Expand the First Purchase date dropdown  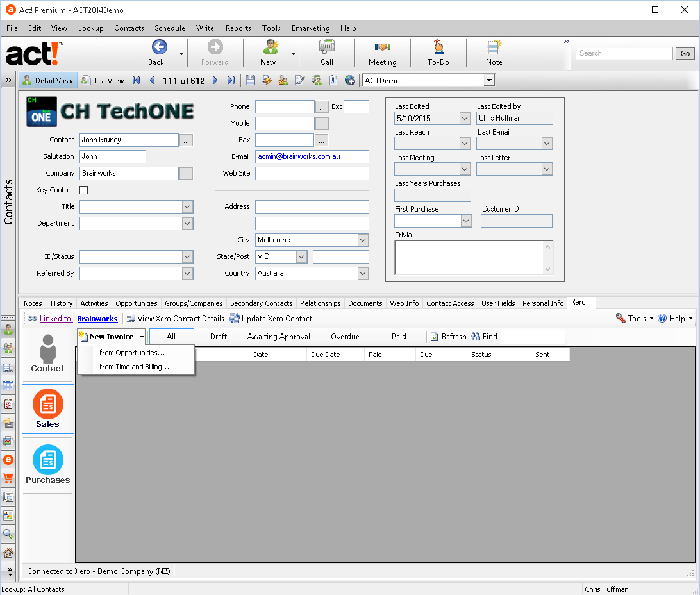point(466,221)
